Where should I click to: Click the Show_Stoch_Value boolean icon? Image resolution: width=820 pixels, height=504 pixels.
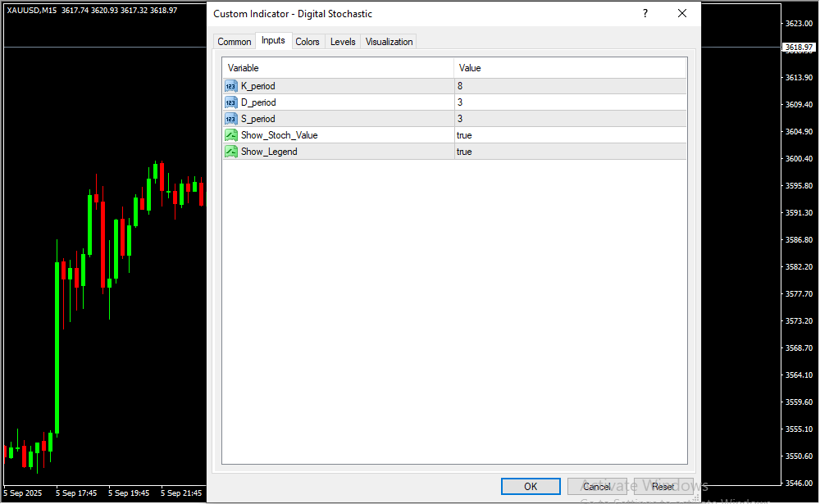pyautogui.click(x=231, y=135)
